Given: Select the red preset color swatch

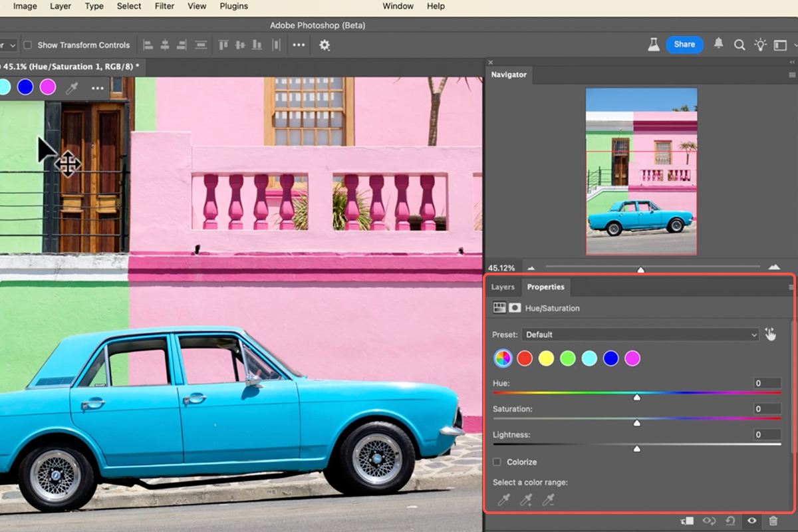Looking at the screenshot, I should [524, 358].
